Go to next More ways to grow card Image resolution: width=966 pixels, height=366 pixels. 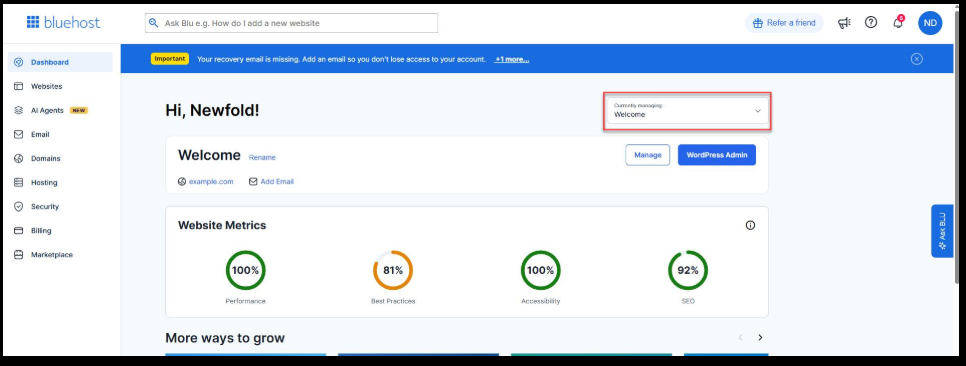(x=760, y=338)
